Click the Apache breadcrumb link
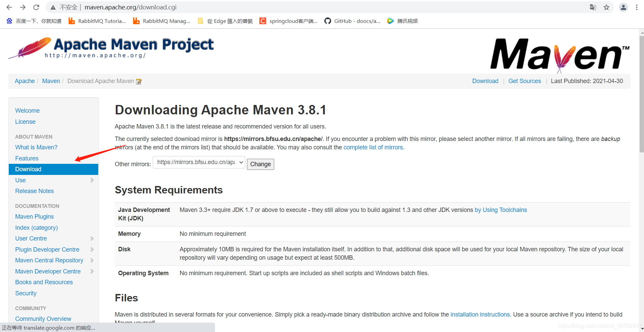644x332 pixels. point(25,81)
